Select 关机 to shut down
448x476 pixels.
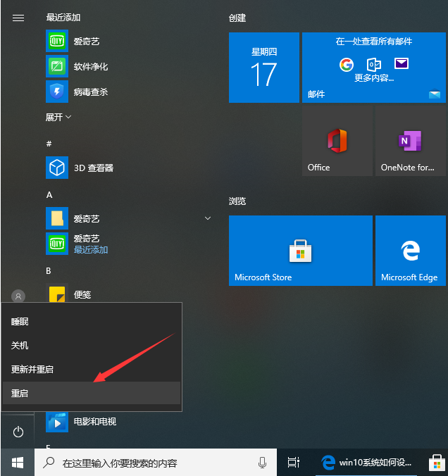pos(92,346)
